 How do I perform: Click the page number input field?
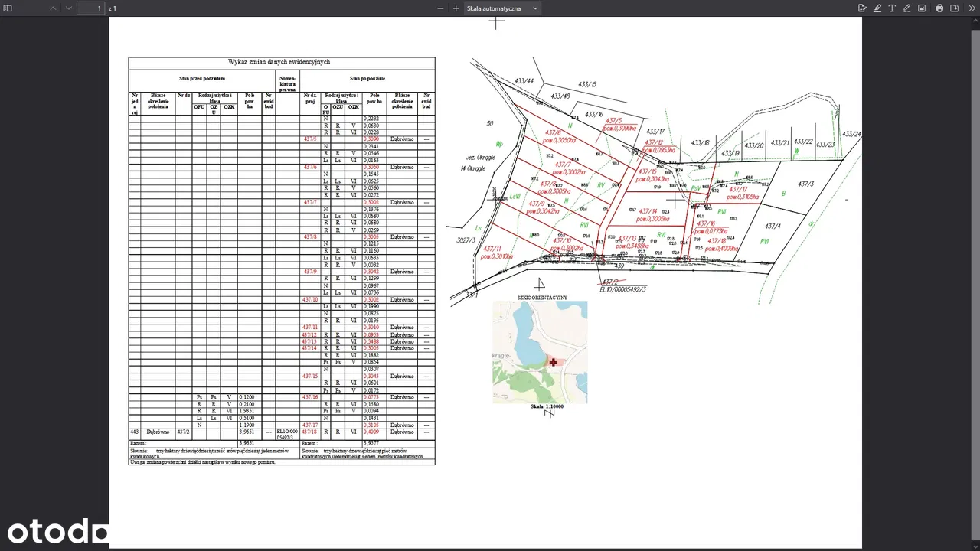tap(90, 8)
